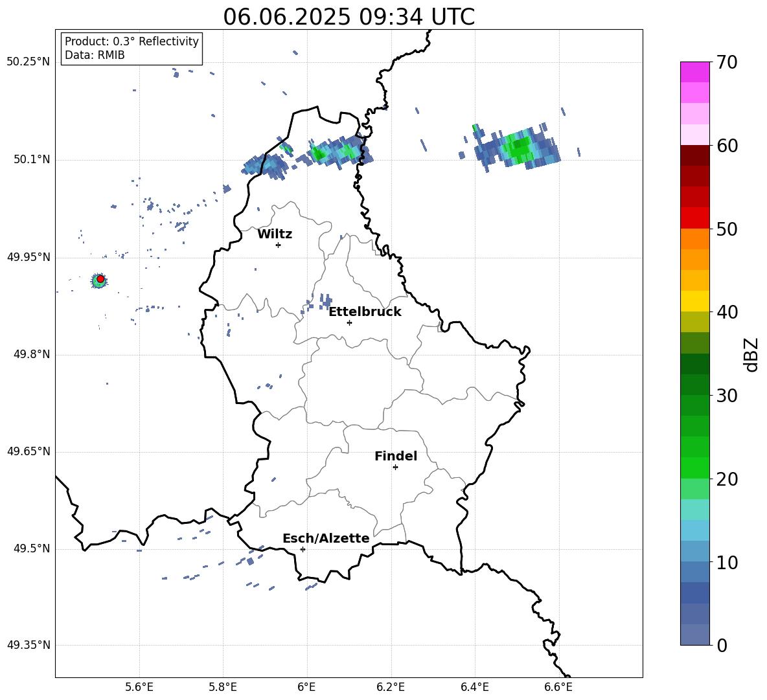Click the 6.6°E longitude label
Image resolution: width=767 pixels, height=700 pixels.
coord(558,687)
